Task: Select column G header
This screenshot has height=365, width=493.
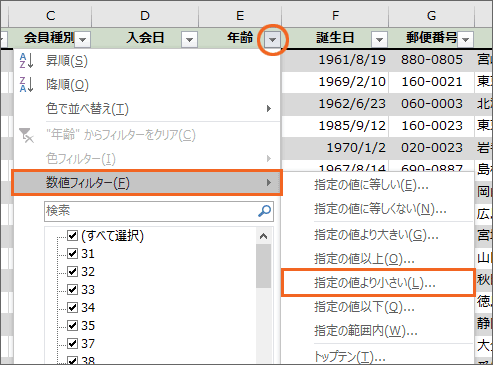Action: [x=431, y=15]
